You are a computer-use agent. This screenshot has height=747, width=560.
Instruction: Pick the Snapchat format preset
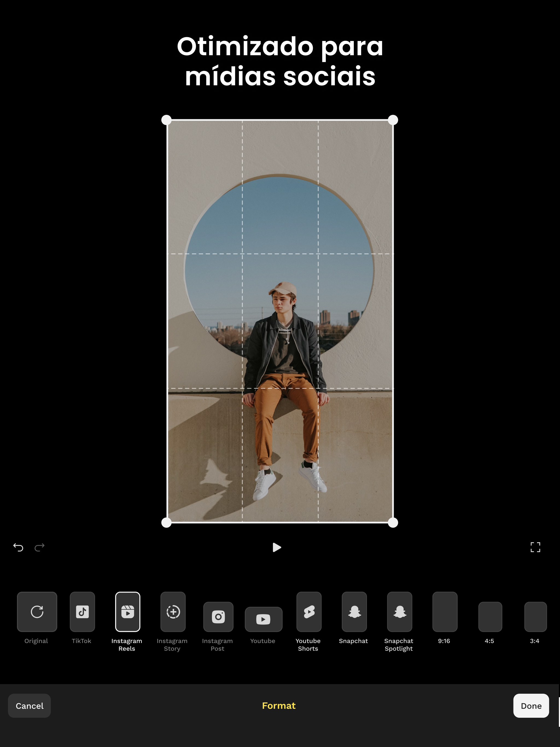pos(354,612)
